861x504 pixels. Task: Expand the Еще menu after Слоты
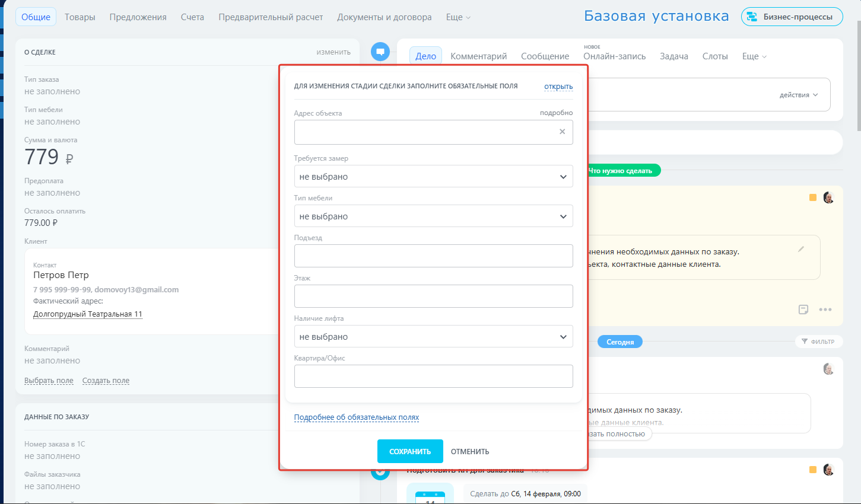[x=754, y=56]
